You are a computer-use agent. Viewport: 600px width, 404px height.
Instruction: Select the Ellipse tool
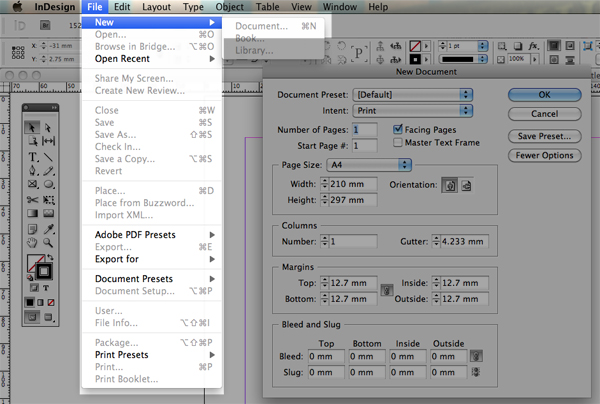tap(48, 184)
